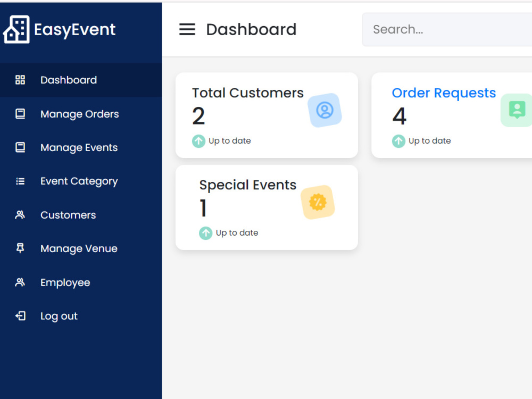Click the Dashboard grid icon in sidebar
532x399 pixels.
[x=20, y=80]
